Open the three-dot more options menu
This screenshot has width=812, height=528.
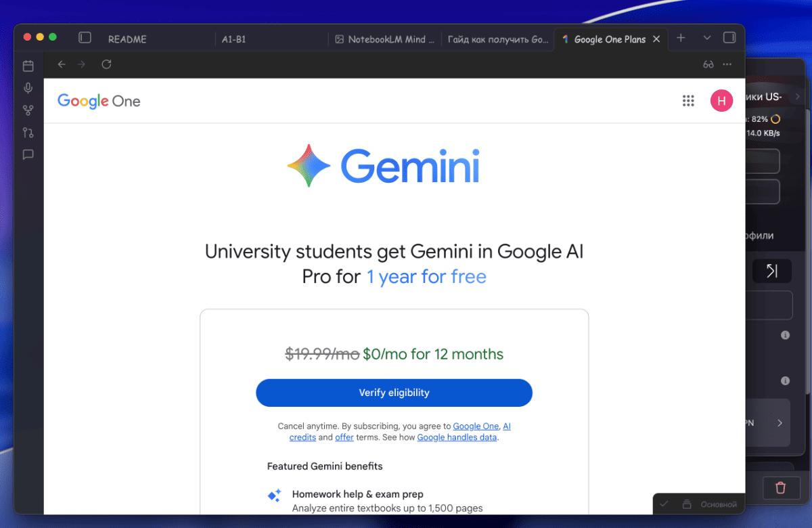tap(727, 64)
